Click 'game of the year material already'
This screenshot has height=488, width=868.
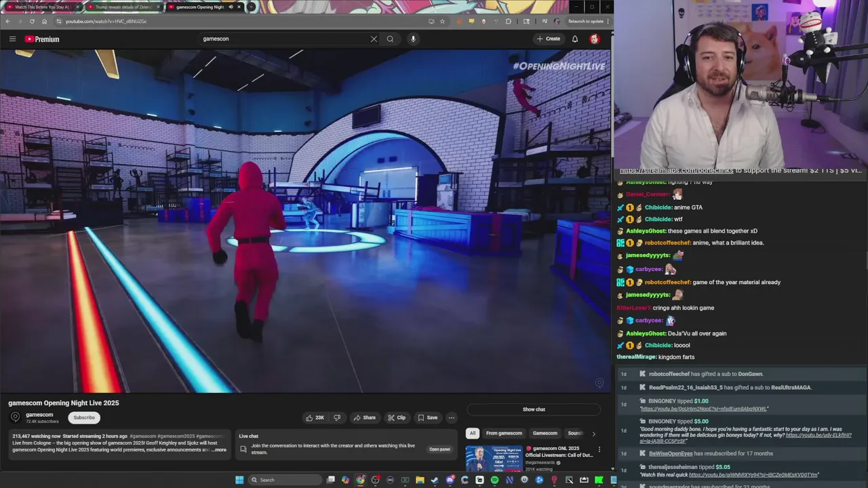(x=736, y=282)
